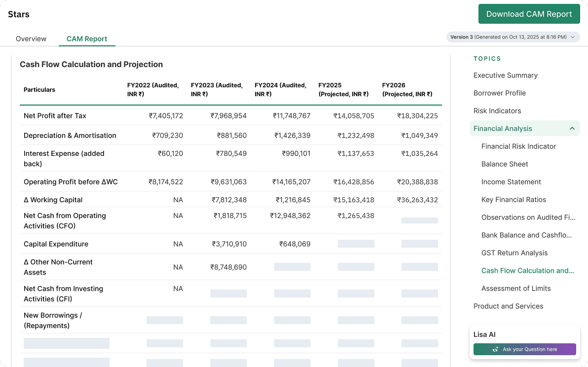Screen dimensions: 588x367
Task: Ask your question to Lisa AI
Action: coord(525,349)
